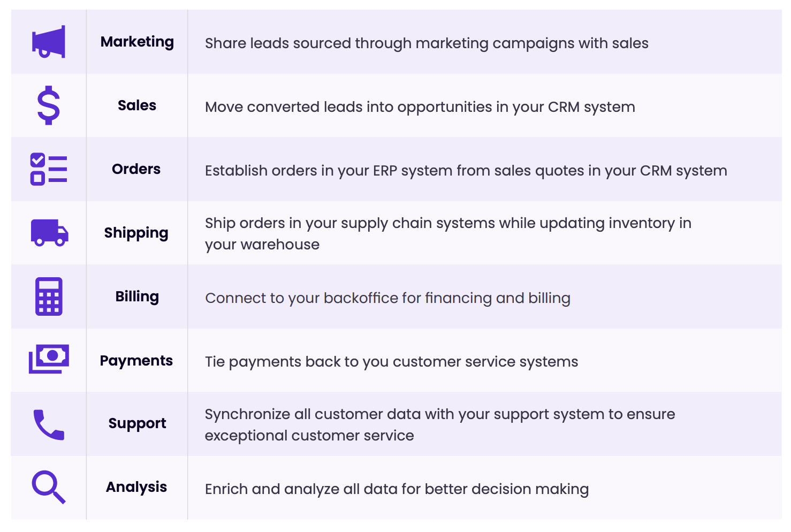Select the Orders label
Image resolution: width=791 pixels, height=532 pixels.
[136, 169]
